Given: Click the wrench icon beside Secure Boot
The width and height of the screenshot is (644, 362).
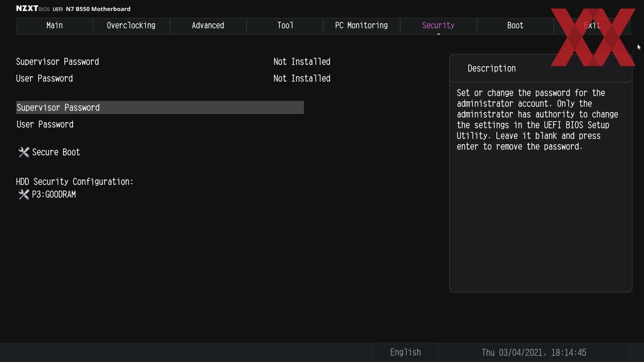Looking at the screenshot, I should tap(24, 152).
